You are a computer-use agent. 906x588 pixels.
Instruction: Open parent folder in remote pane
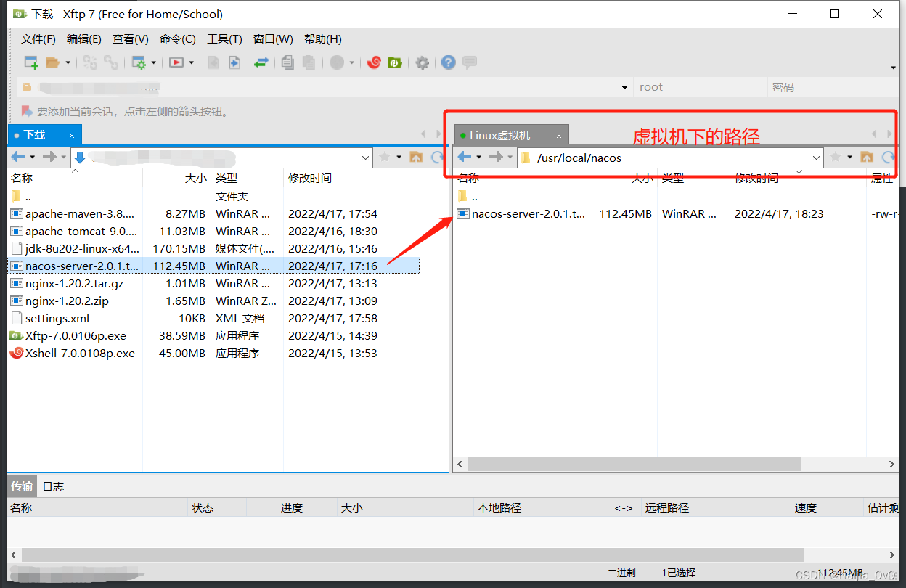pos(468,197)
